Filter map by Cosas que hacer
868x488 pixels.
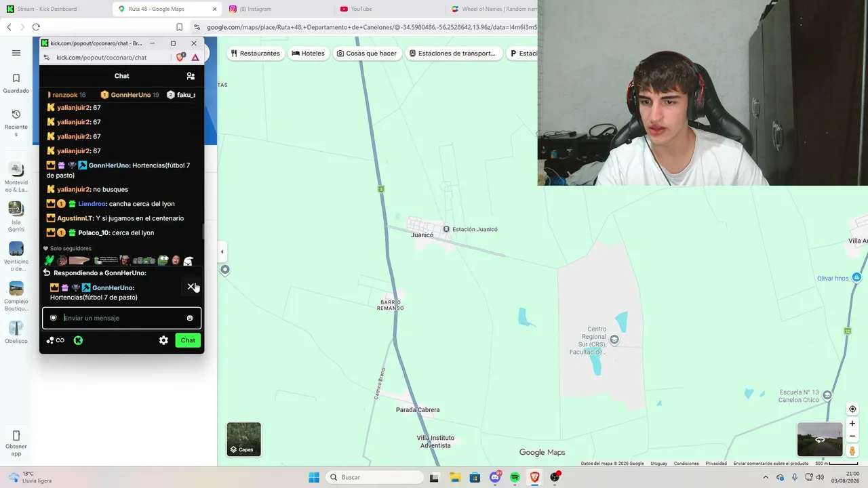click(x=367, y=54)
